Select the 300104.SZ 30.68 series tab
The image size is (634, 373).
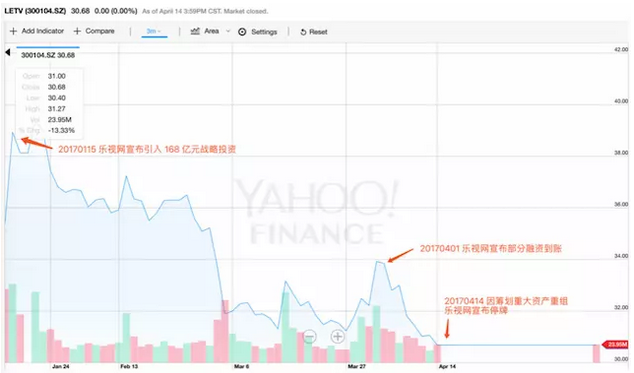pyautogui.click(x=48, y=55)
